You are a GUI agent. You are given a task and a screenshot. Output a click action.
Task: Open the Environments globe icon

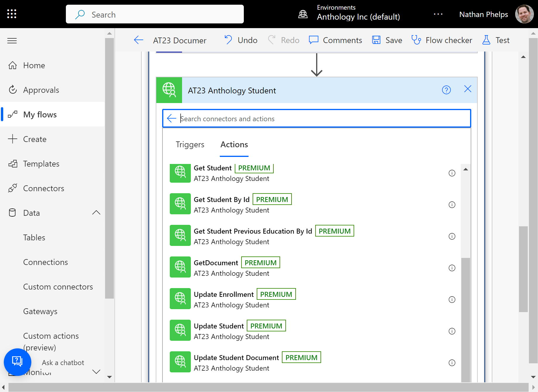click(x=303, y=14)
